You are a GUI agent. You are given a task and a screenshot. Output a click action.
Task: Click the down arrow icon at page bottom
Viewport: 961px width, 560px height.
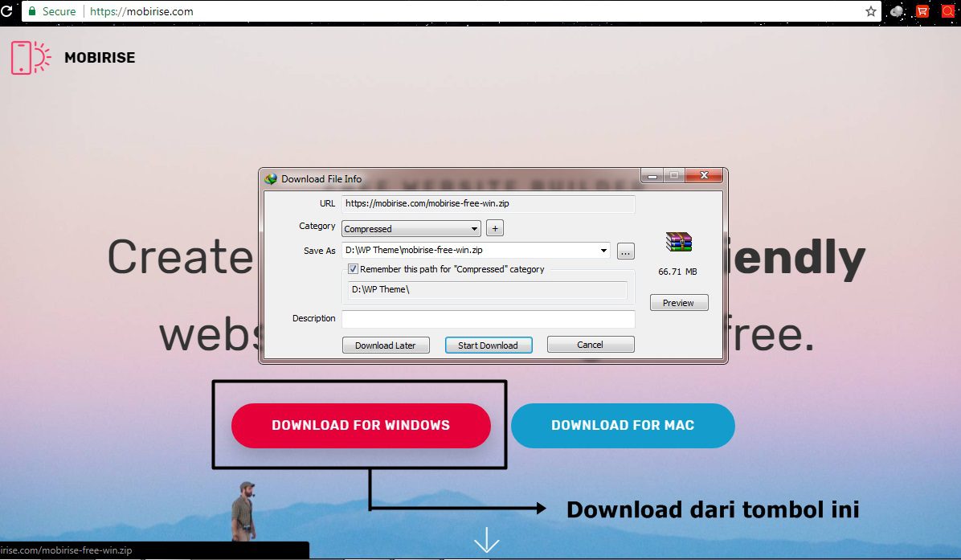tap(487, 540)
